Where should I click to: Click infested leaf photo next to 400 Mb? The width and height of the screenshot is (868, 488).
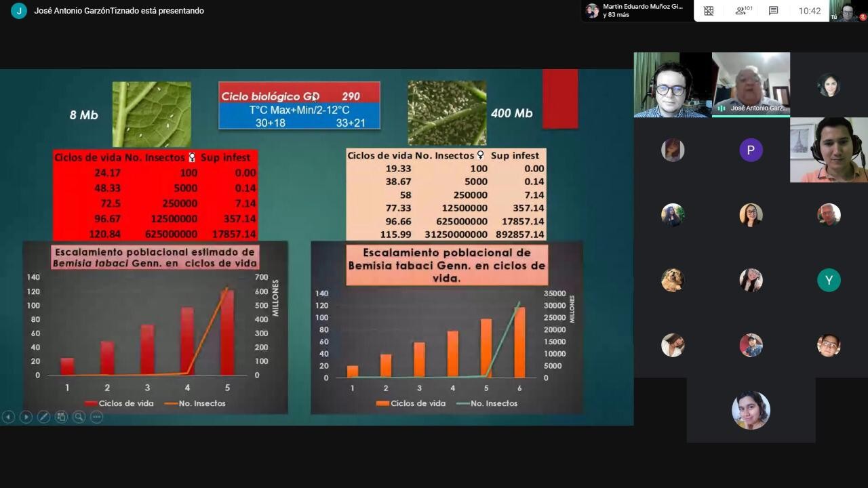[x=447, y=113]
